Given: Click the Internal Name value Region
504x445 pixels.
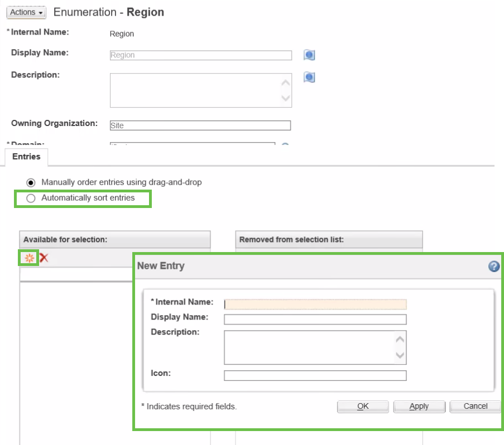Looking at the screenshot, I should pos(122,34).
